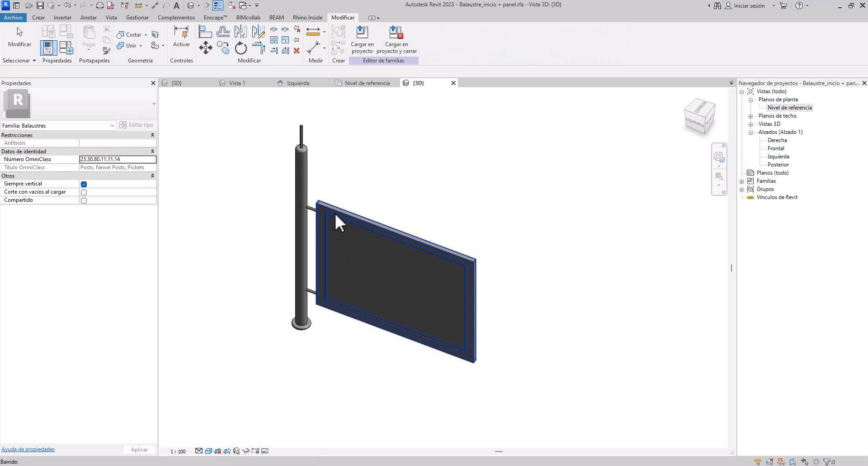Viewport: 868px width, 466px height.
Task: Click the Offset tool icon
Action: click(x=223, y=32)
